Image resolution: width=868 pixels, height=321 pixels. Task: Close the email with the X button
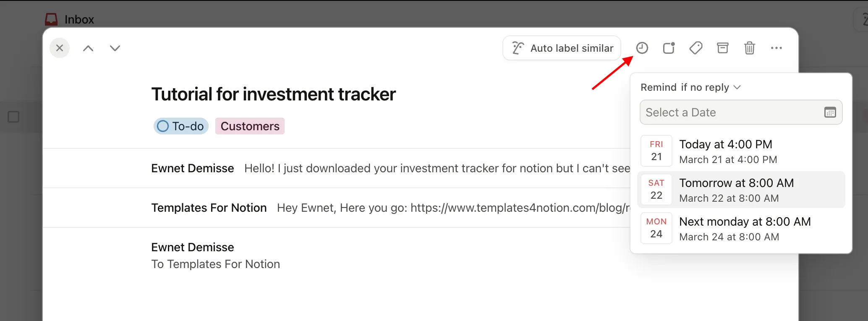60,48
